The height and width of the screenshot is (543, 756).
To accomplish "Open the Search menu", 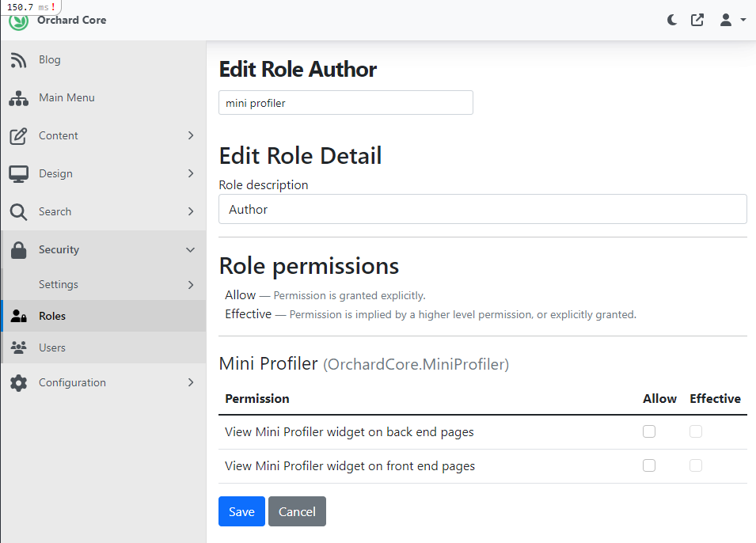I will [x=103, y=212].
